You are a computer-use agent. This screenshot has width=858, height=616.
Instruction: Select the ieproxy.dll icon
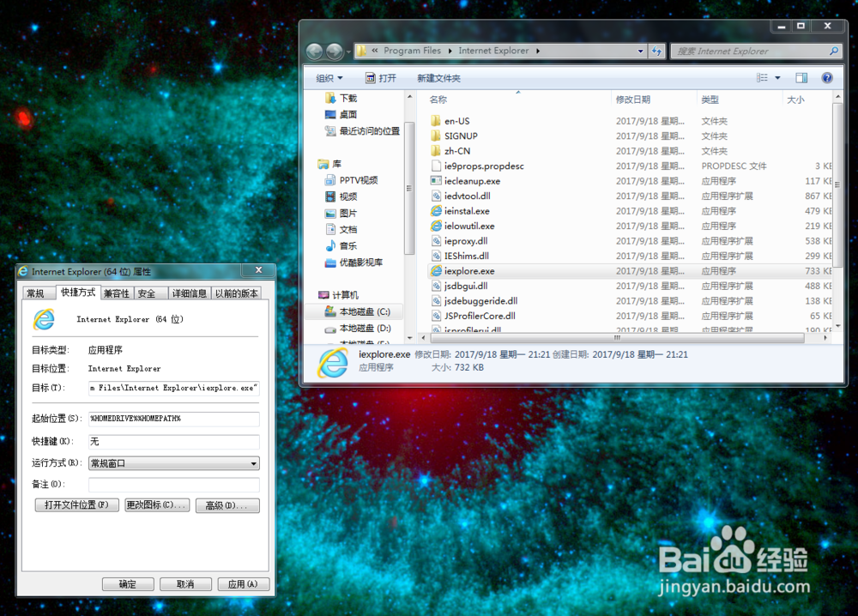click(436, 241)
